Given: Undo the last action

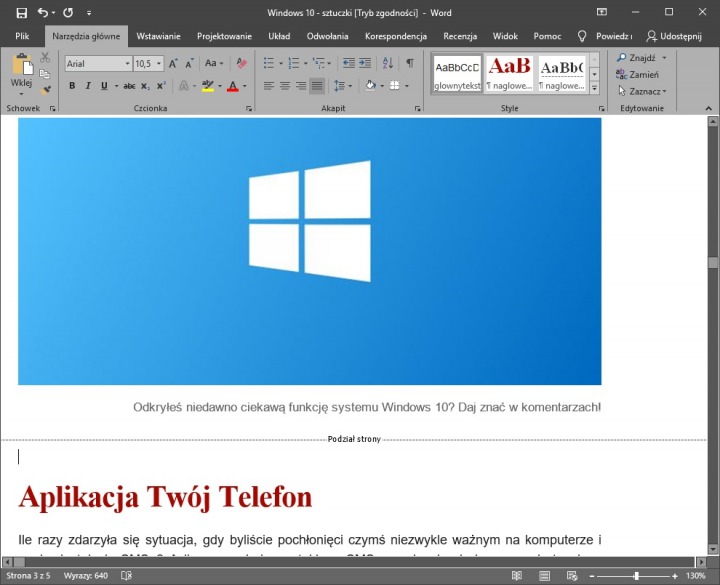Looking at the screenshot, I should (43, 13).
